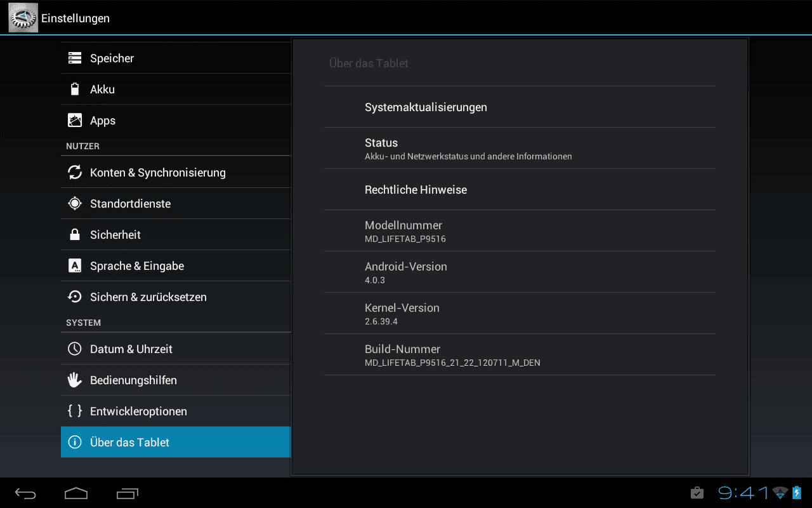Open Speicher settings

[176, 58]
